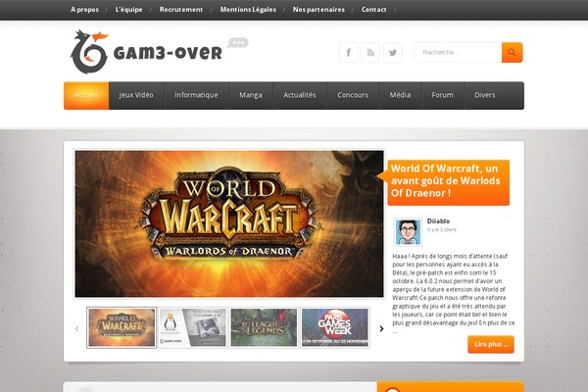Viewport: 588px width, 392px height.
Task: Open the Mentions Légales page
Action: coord(248,10)
